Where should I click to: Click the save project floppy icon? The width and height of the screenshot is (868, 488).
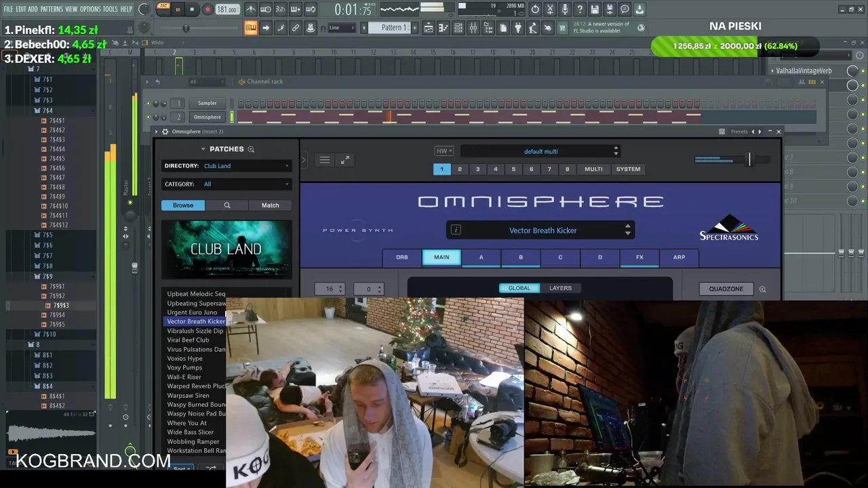(595, 9)
